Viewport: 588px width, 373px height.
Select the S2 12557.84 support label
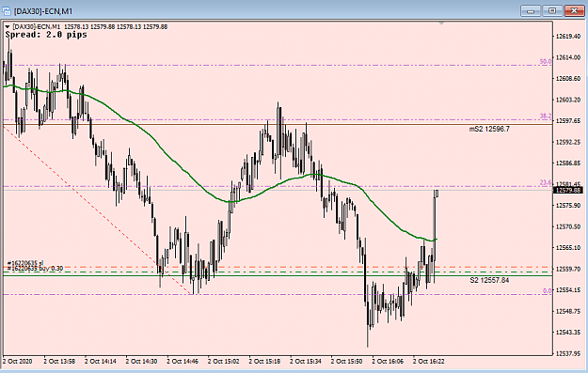[489, 280]
